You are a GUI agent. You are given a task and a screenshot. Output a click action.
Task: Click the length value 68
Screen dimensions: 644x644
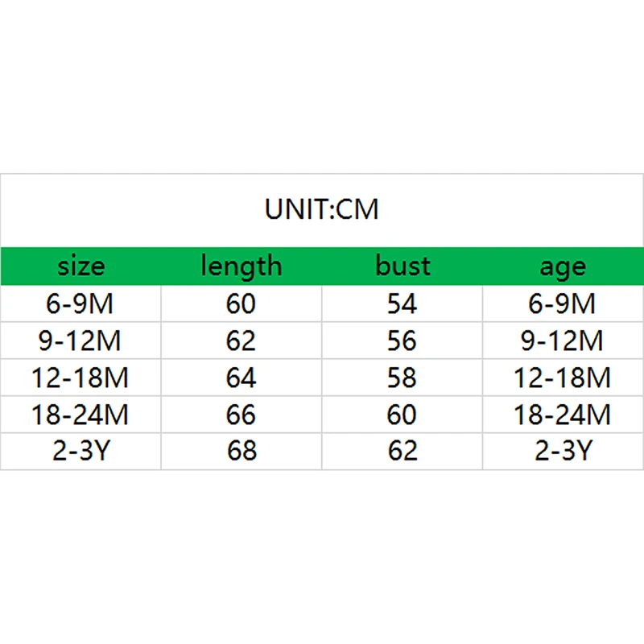tap(242, 451)
